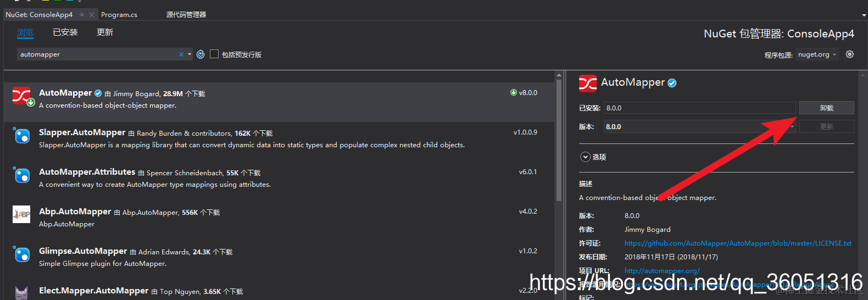Open the search history dropdown arrow

[190, 54]
